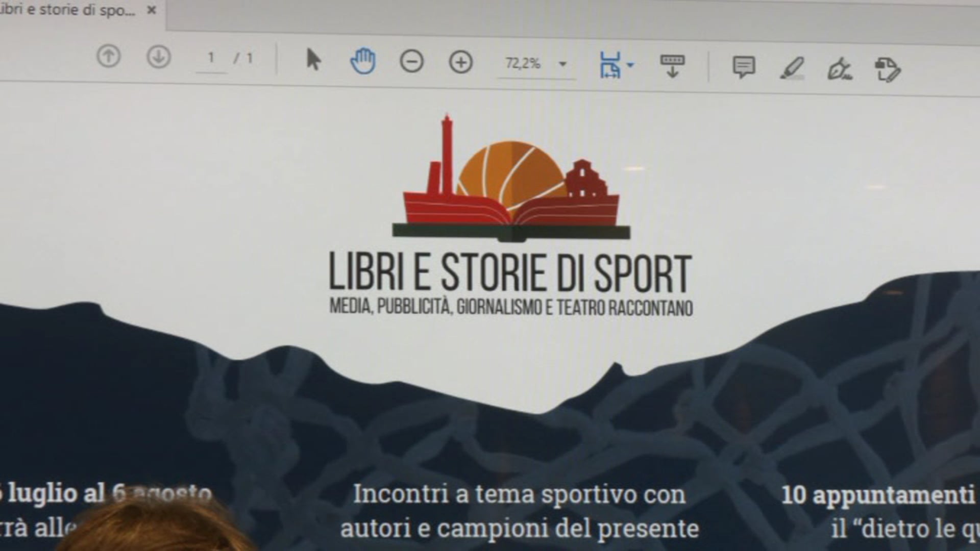Add a comment with speech bubble icon
The height and width of the screenshot is (551, 980).
[x=744, y=67]
